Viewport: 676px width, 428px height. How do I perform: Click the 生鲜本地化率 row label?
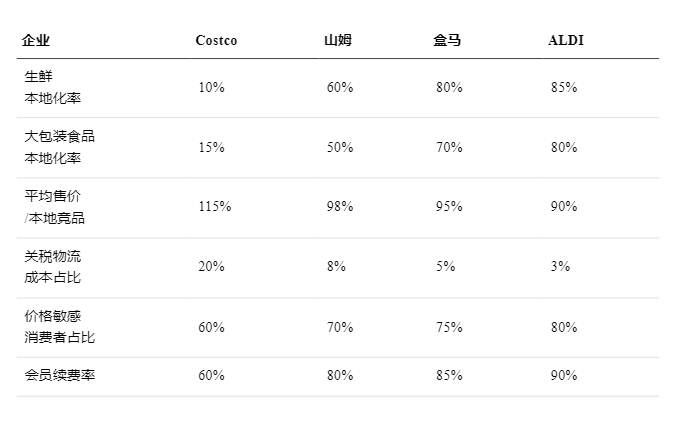coord(52,88)
